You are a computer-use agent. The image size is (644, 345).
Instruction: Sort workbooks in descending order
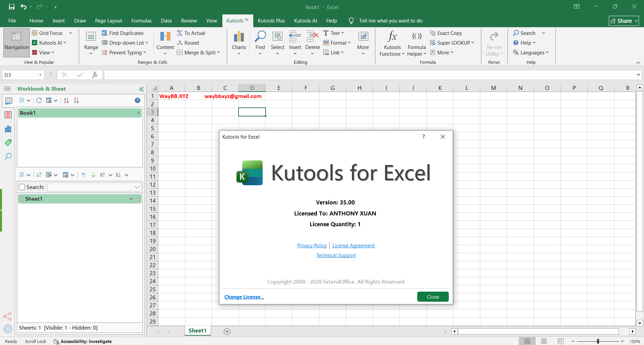click(x=76, y=100)
